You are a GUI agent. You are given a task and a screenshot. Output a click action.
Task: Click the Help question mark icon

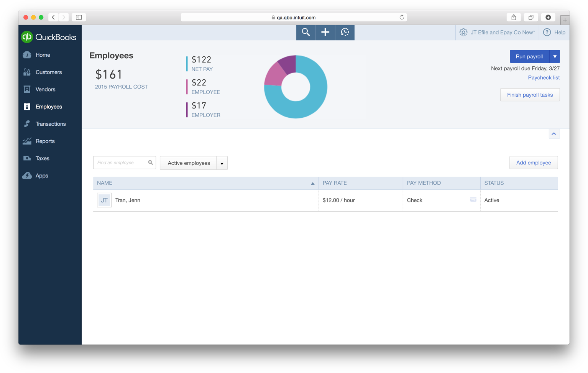tap(547, 33)
